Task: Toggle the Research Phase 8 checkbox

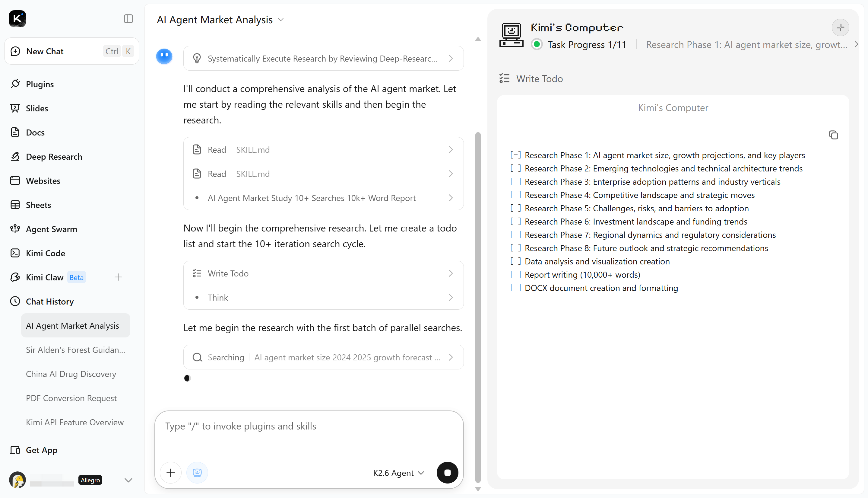Action: pyautogui.click(x=516, y=248)
